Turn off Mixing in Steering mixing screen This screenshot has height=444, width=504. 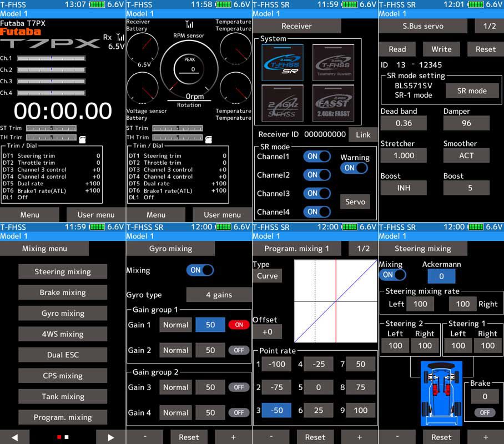(392, 275)
